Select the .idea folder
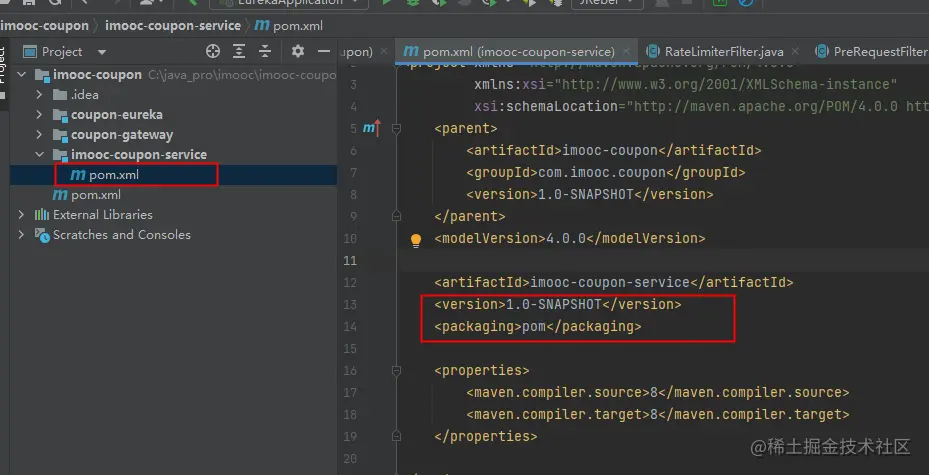The width and height of the screenshot is (929, 475). [x=173, y=95]
